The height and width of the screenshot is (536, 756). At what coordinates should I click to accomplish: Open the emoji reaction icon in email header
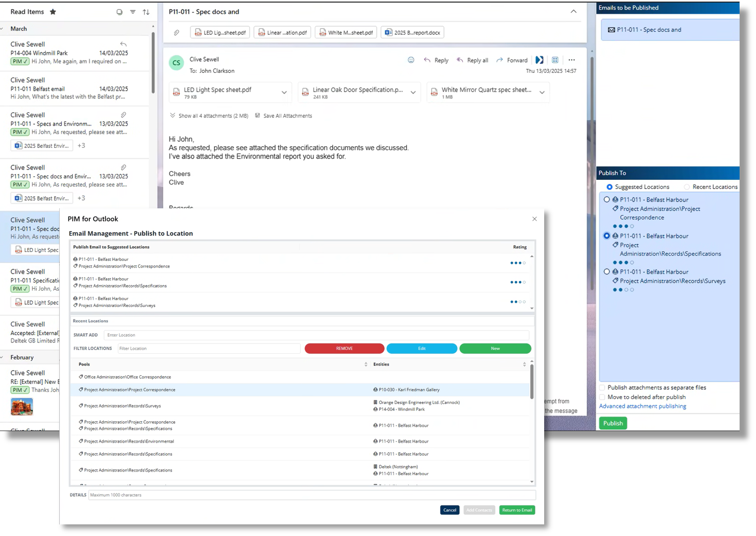[411, 60]
